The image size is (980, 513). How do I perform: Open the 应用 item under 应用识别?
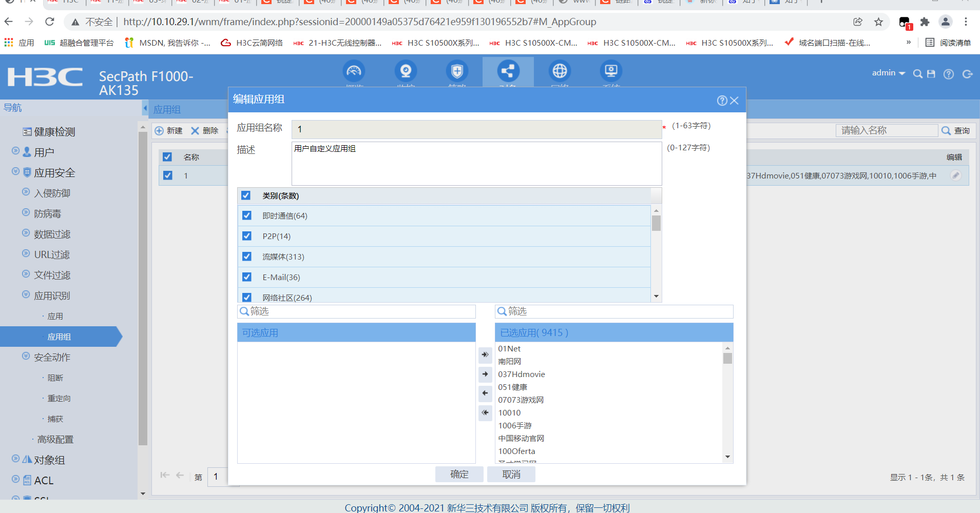pyautogui.click(x=55, y=317)
